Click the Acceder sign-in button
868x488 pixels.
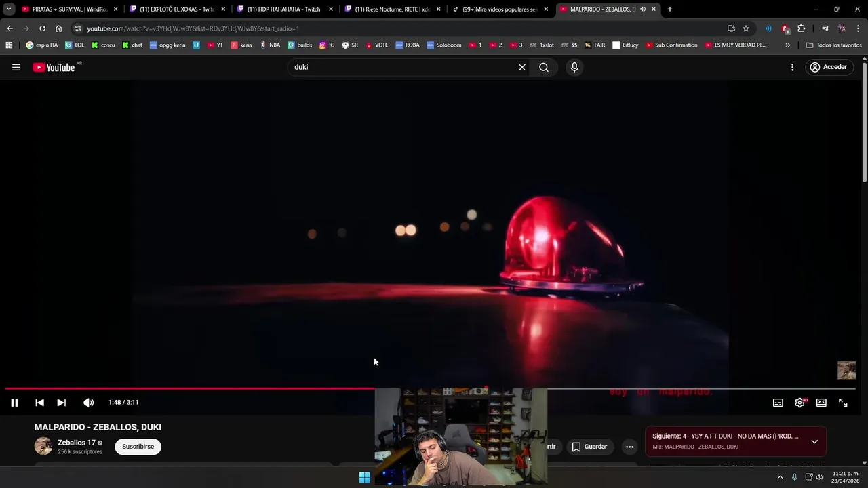pos(828,67)
